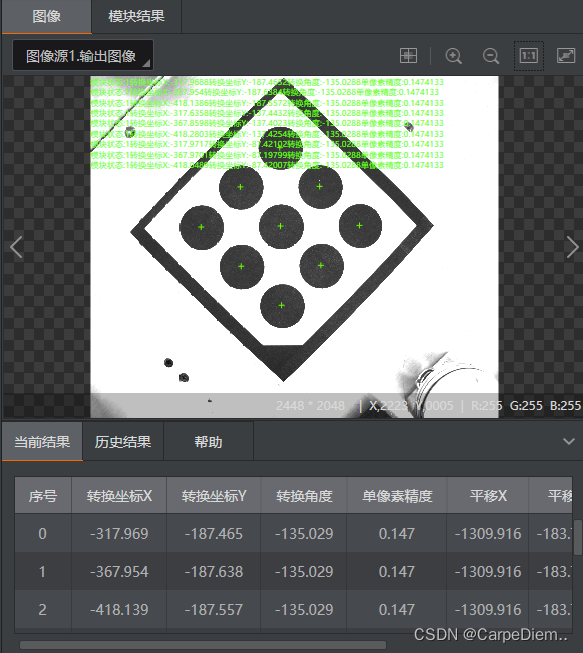
Task: Click the center circle's green crosshair marker
Action: click(x=281, y=226)
